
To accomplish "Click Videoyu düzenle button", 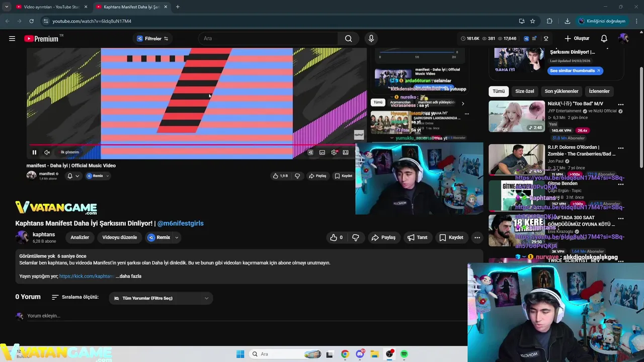I will (120, 237).
